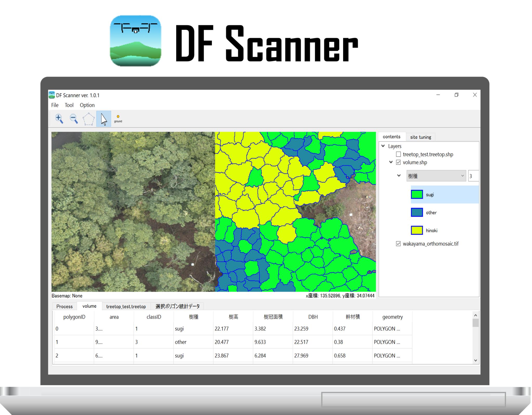Viewport: 532px width, 415px height.
Task: Switch to the site tuning tab
Action: [421, 137]
